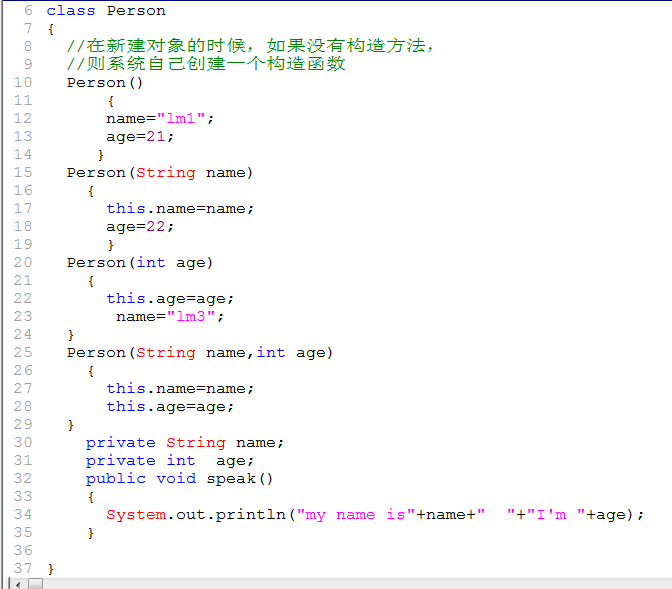
Task: Click 'age=22;' statement
Action: tap(140, 227)
